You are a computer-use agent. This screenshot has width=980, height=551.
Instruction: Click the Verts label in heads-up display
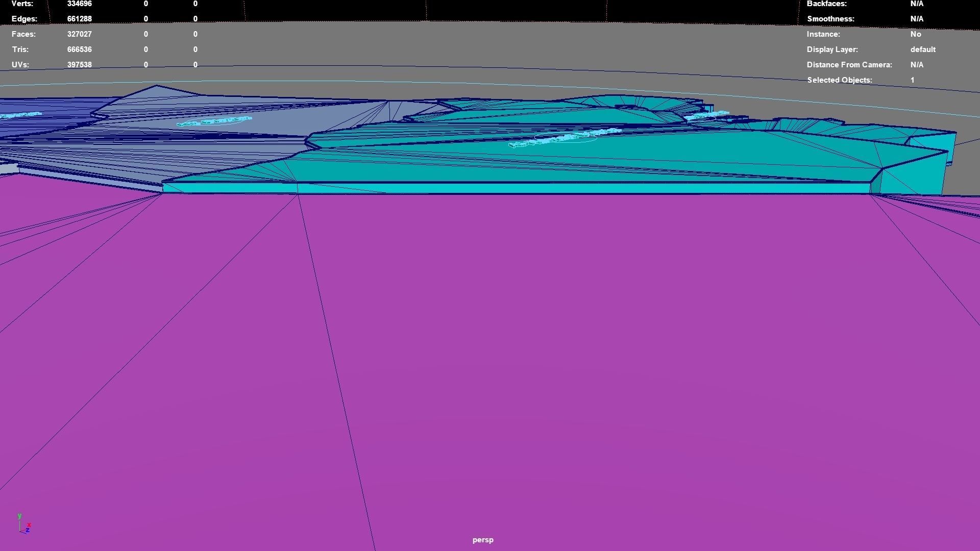(22, 4)
